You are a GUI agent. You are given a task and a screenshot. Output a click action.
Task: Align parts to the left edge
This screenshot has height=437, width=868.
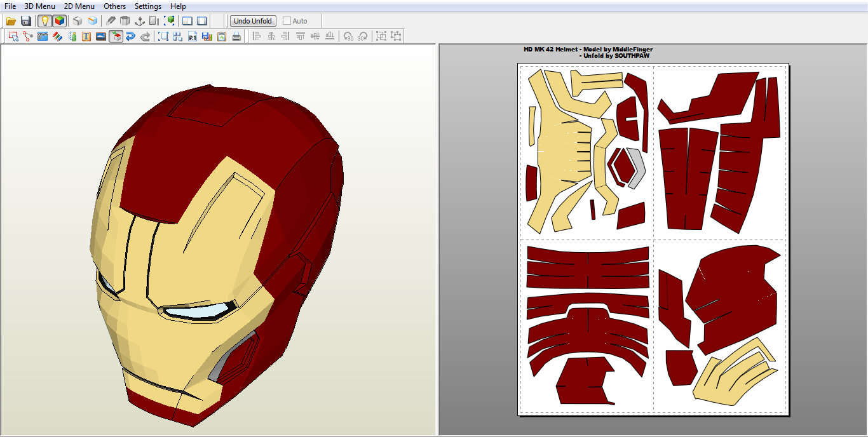click(257, 36)
